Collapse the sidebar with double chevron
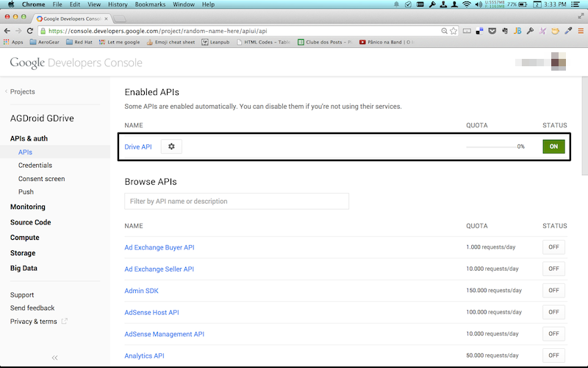This screenshot has width=588, height=368. coord(54,358)
